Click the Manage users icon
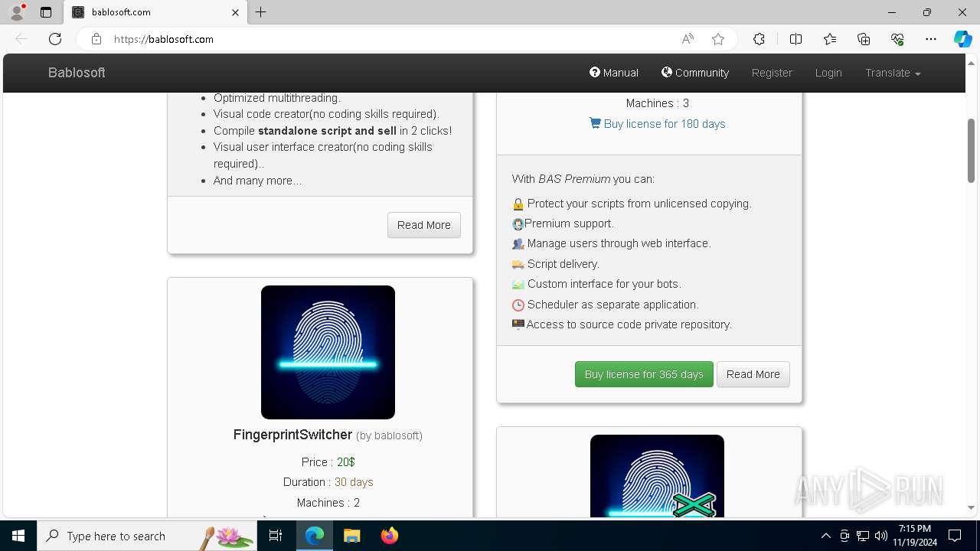980x551 pixels. point(518,244)
